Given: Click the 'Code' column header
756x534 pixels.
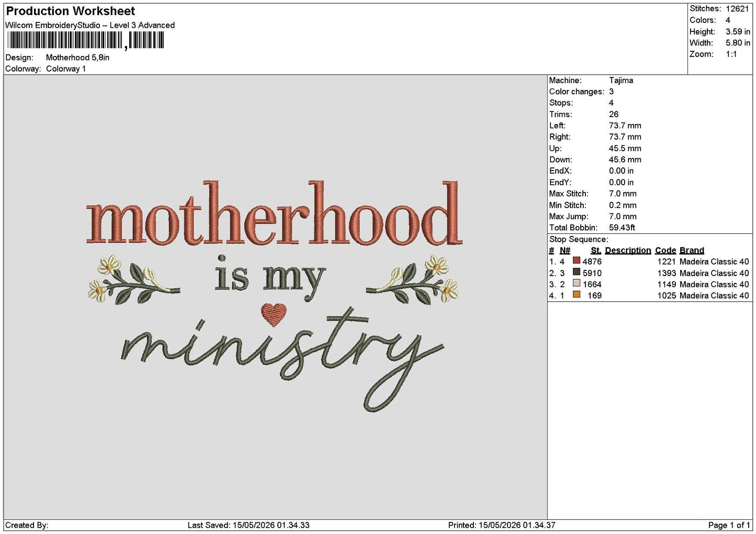Looking at the screenshot, I should [x=665, y=251].
